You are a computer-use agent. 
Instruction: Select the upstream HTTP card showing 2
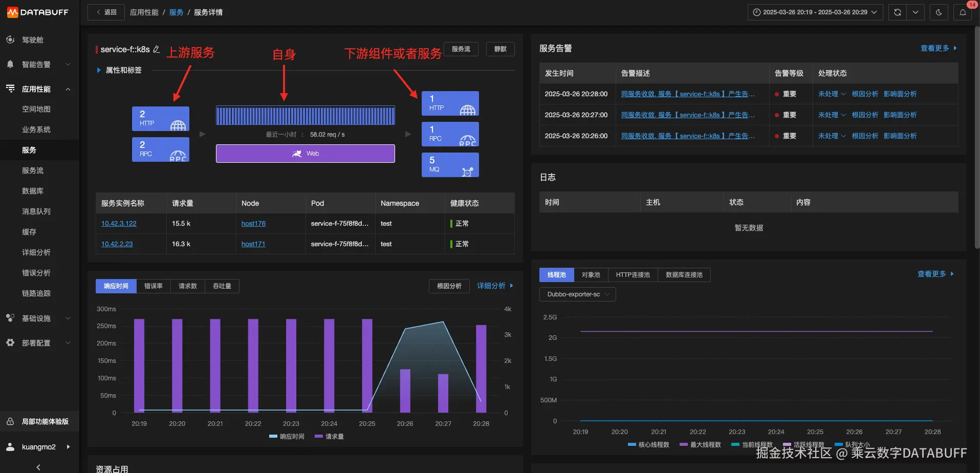point(161,119)
